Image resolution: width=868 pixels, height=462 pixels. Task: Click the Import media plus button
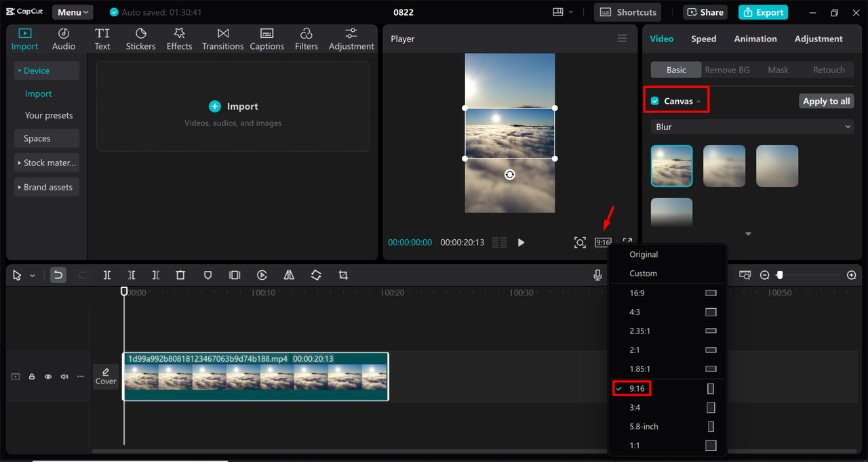(215, 106)
